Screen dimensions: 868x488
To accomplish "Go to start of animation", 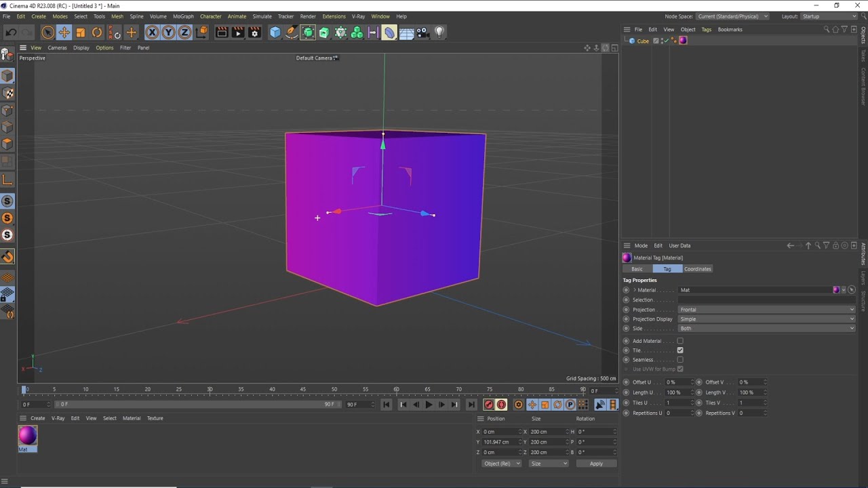I will pyautogui.click(x=387, y=405).
